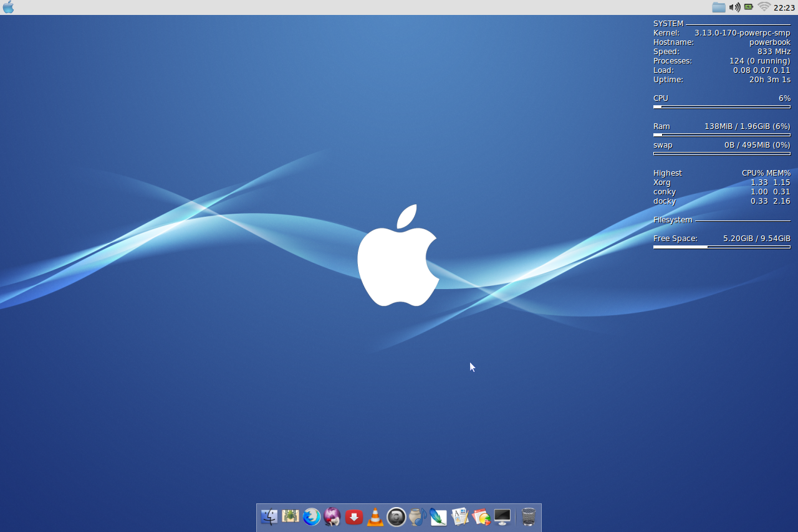Open the Trash can in the dock
Screen dimensions: 798x532
(529, 517)
